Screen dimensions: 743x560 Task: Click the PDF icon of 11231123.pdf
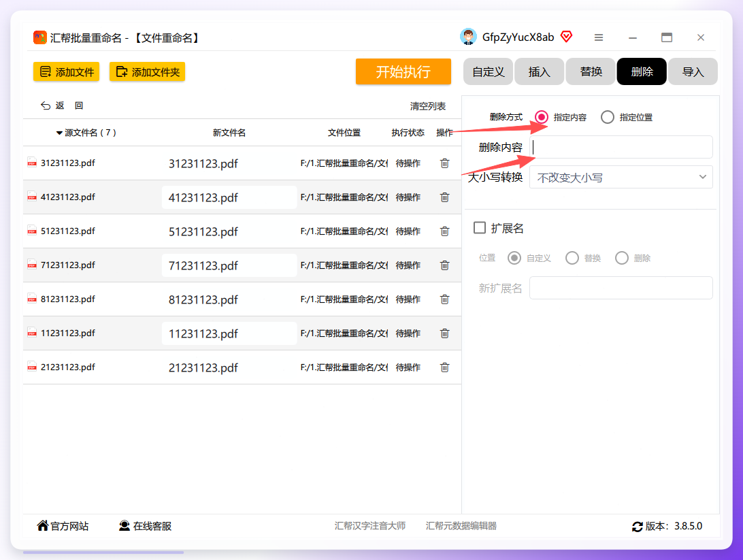tap(32, 333)
